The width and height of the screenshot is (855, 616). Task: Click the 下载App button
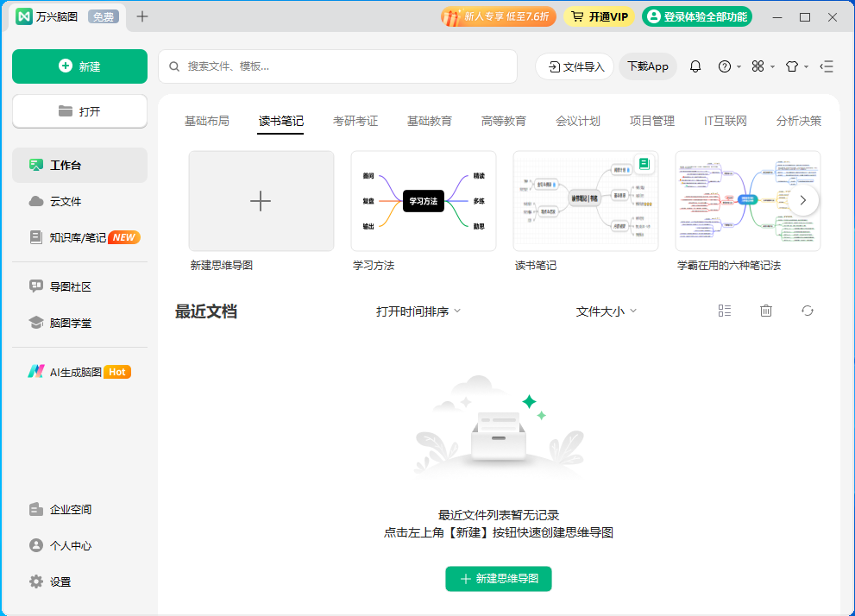pyautogui.click(x=647, y=66)
